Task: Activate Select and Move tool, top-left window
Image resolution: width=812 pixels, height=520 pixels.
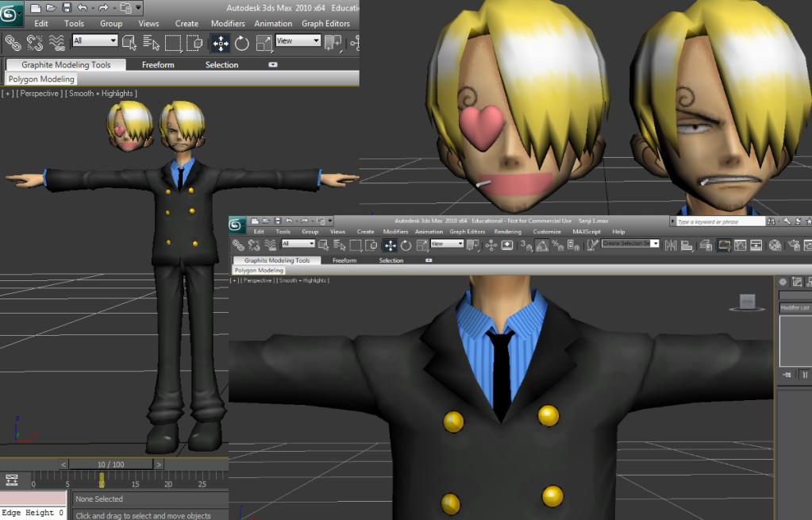Action: click(221, 43)
